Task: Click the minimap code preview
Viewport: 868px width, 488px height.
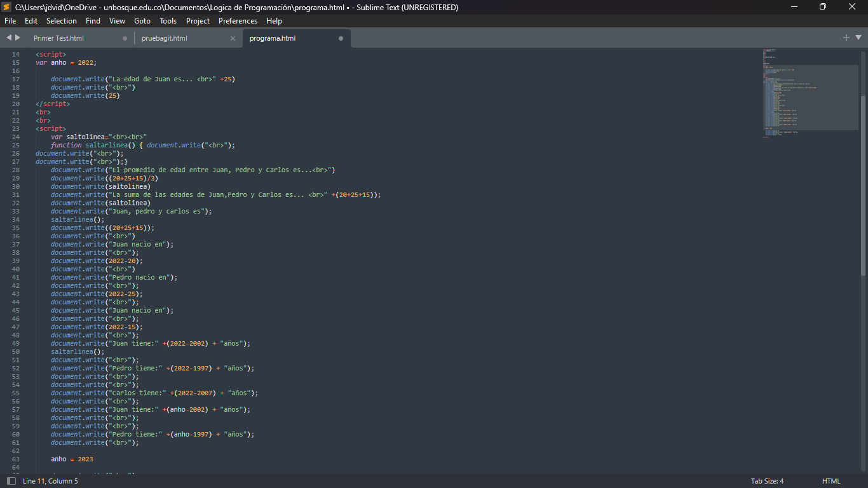Action: (x=810, y=93)
